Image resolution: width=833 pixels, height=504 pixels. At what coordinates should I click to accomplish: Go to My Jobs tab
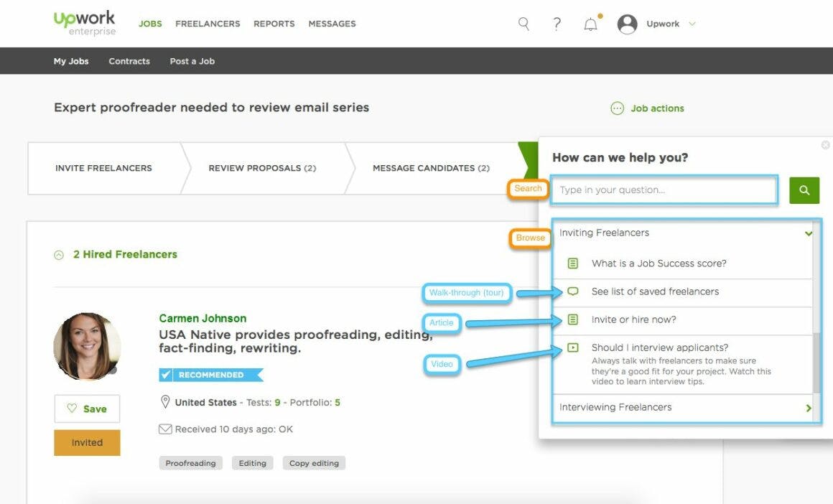(71, 61)
